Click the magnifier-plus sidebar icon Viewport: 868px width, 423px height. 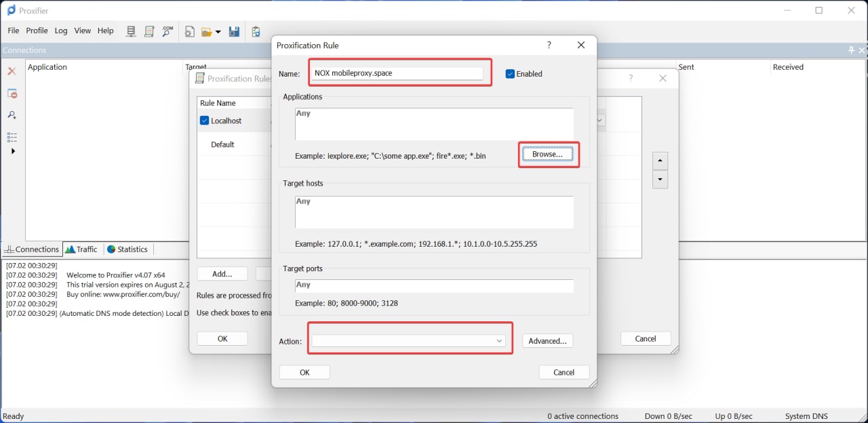12,115
